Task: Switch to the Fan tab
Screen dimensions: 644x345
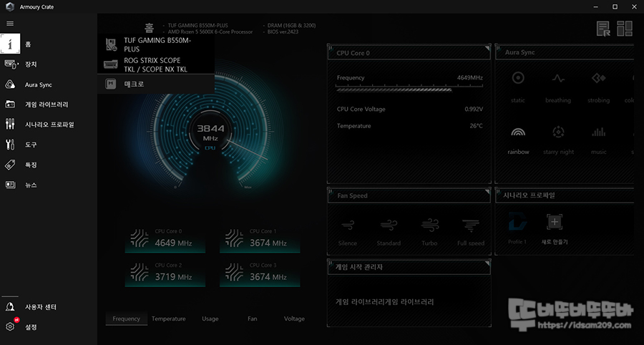Action: [x=252, y=319]
